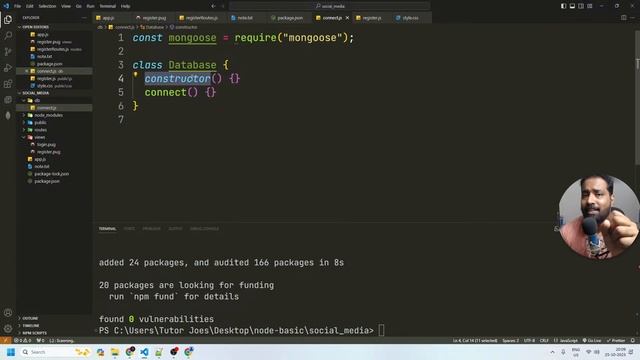640x360 pixels.
Task: Open the Extensions view in activity bar
Action: (x=8, y=84)
